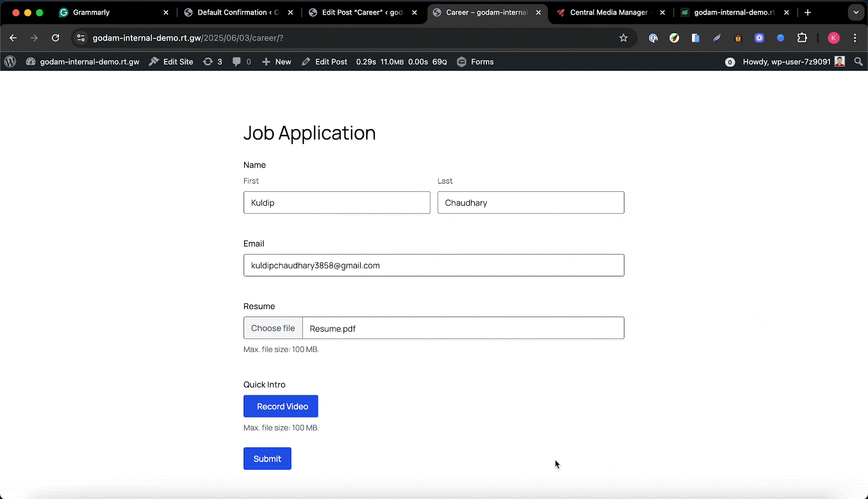Viewport: 868px width, 499px height.
Task: Click the Email input field
Action: tap(433, 266)
